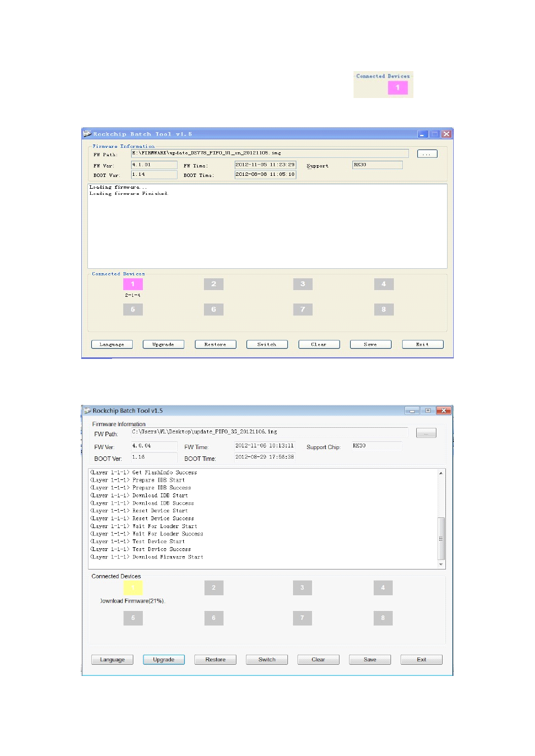Select device slot 3 in upper Batch Tool window
This screenshot has width=535, height=756.
coord(303,284)
